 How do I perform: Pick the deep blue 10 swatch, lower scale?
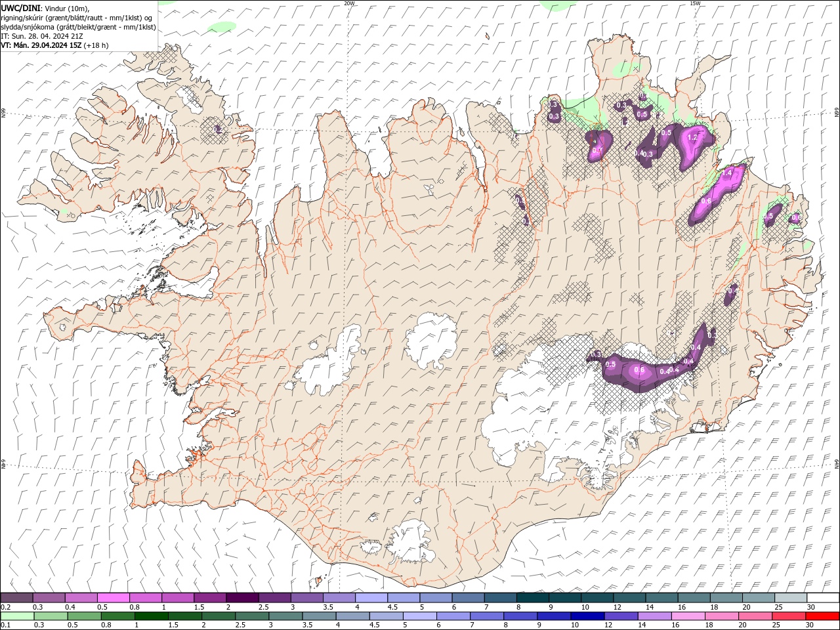pyautogui.click(x=587, y=616)
